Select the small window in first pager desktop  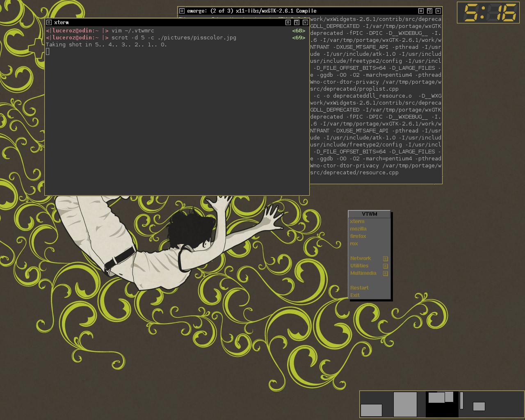[x=371, y=410]
